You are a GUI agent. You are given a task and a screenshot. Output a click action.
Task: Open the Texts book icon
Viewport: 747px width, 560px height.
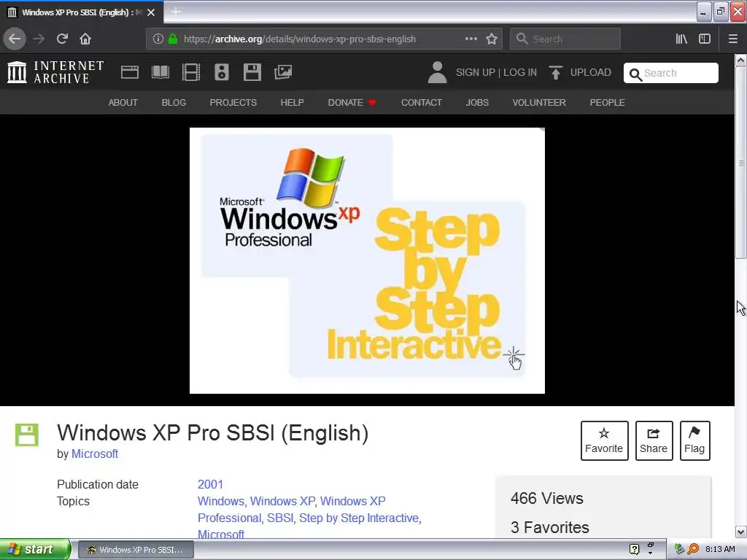tap(160, 72)
